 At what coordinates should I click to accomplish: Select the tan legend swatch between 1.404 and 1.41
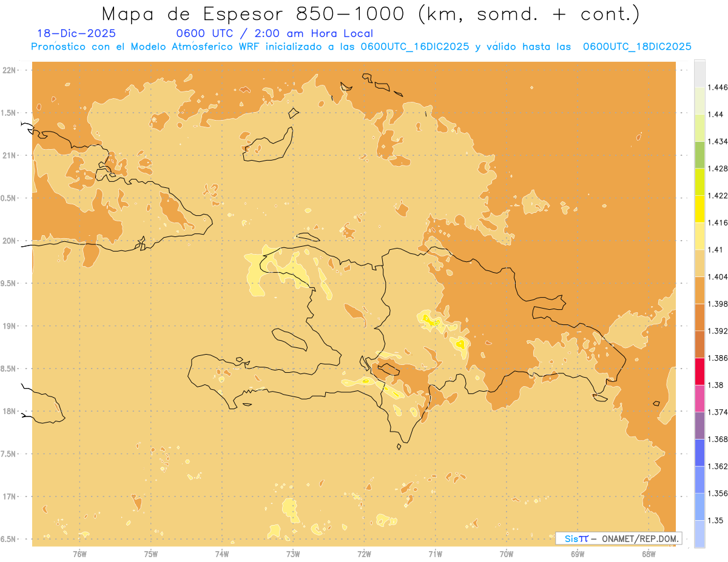(x=699, y=263)
